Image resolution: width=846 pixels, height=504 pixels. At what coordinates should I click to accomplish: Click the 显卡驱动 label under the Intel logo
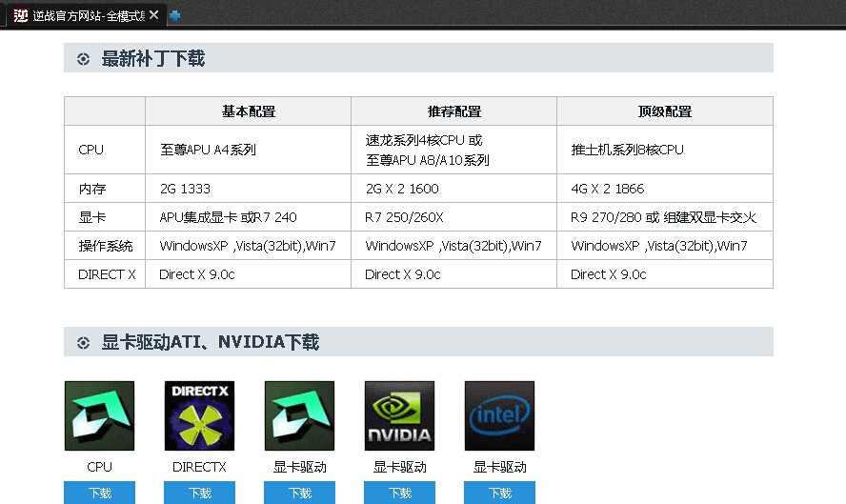(499, 467)
